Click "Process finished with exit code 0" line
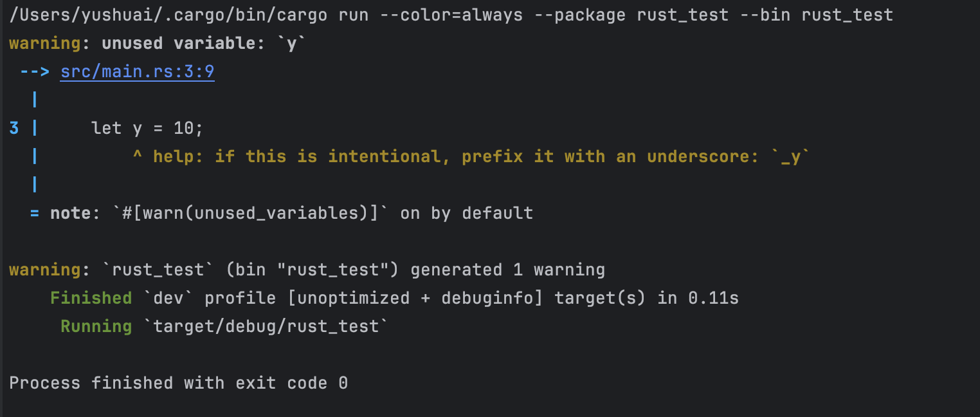This screenshot has height=417, width=980. coord(178,383)
